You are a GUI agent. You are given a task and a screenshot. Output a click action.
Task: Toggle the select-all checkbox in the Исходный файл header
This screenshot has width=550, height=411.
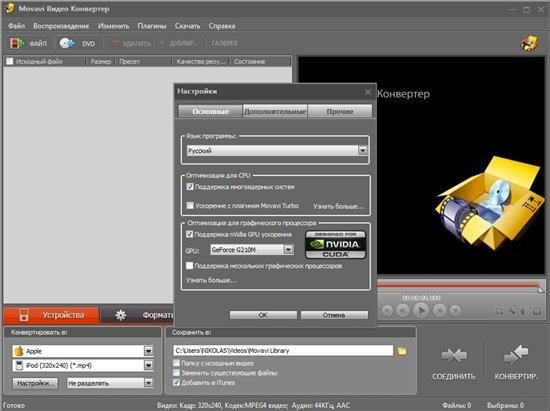point(9,61)
